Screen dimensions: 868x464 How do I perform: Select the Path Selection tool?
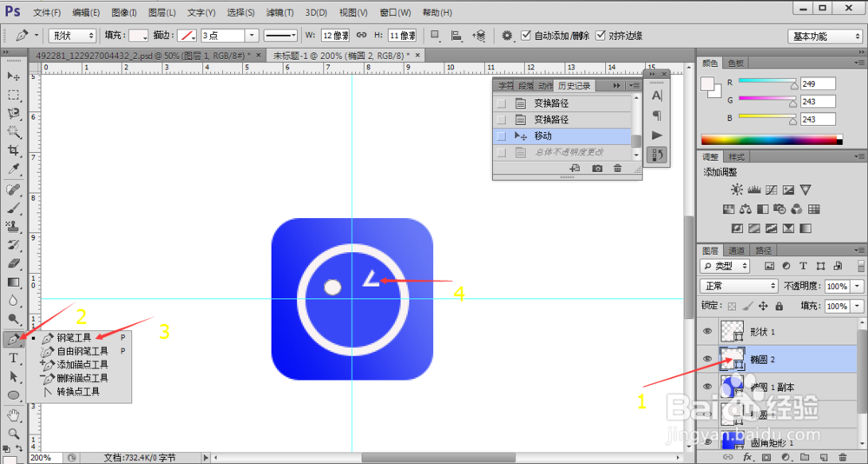pyautogui.click(x=14, y=376)
